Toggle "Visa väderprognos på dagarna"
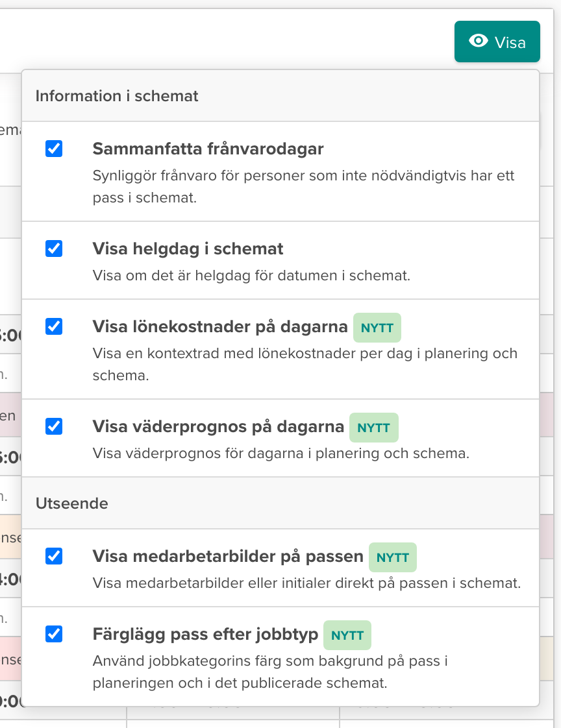This screenshot has height=728, width=561. point(54,427)
